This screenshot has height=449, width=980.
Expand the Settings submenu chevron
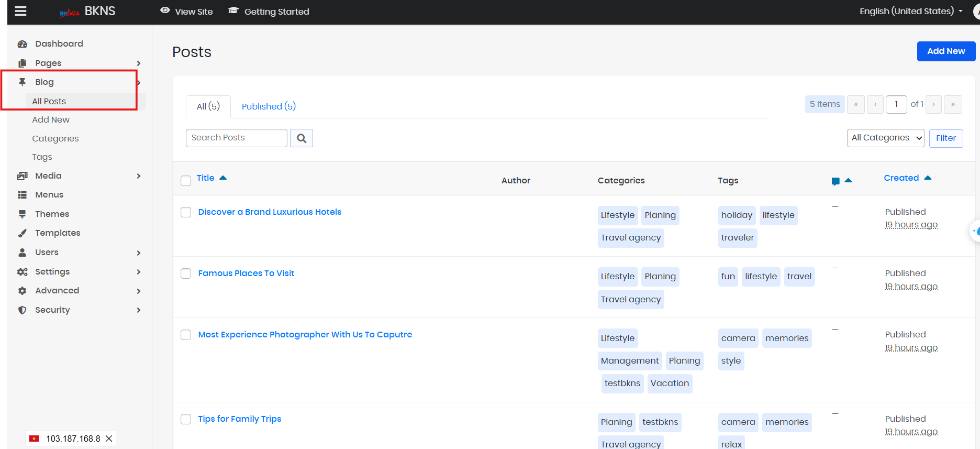click(x=139, y=272)
